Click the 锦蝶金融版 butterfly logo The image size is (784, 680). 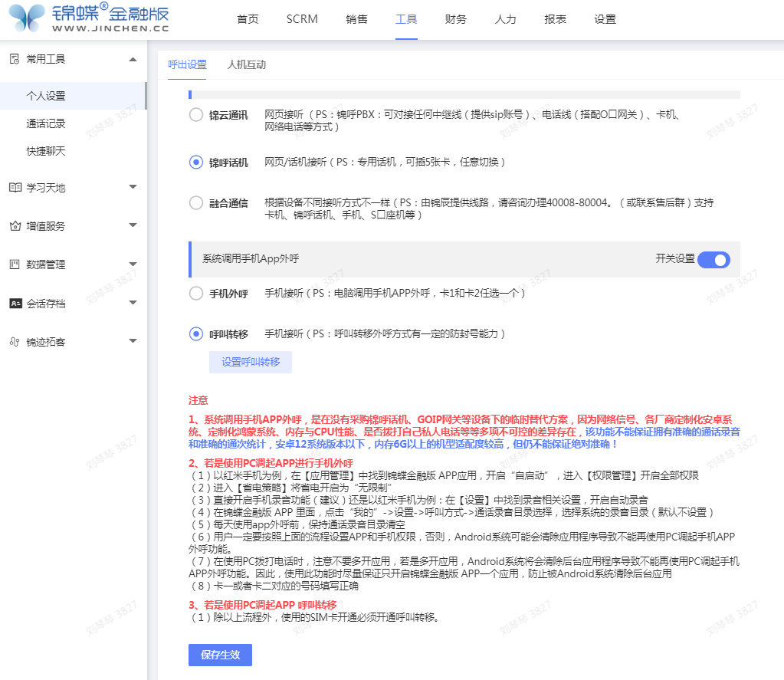point(27,18)
